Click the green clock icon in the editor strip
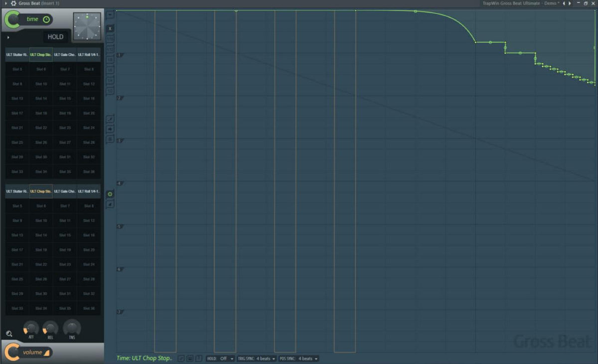 point(110,194)
